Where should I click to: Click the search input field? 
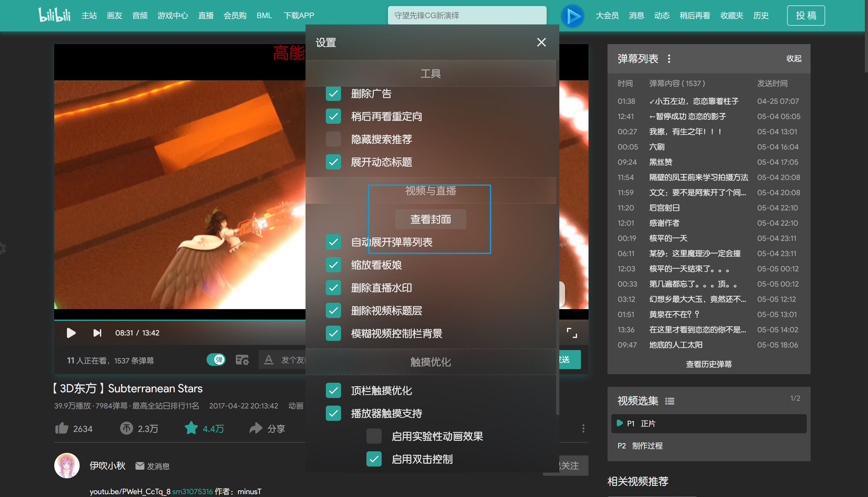[x=467, y=16]
